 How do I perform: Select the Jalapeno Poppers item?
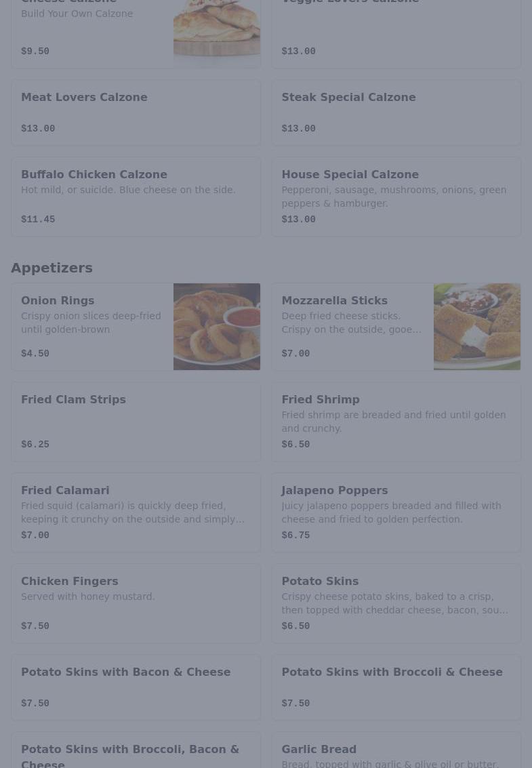[396, 512]
